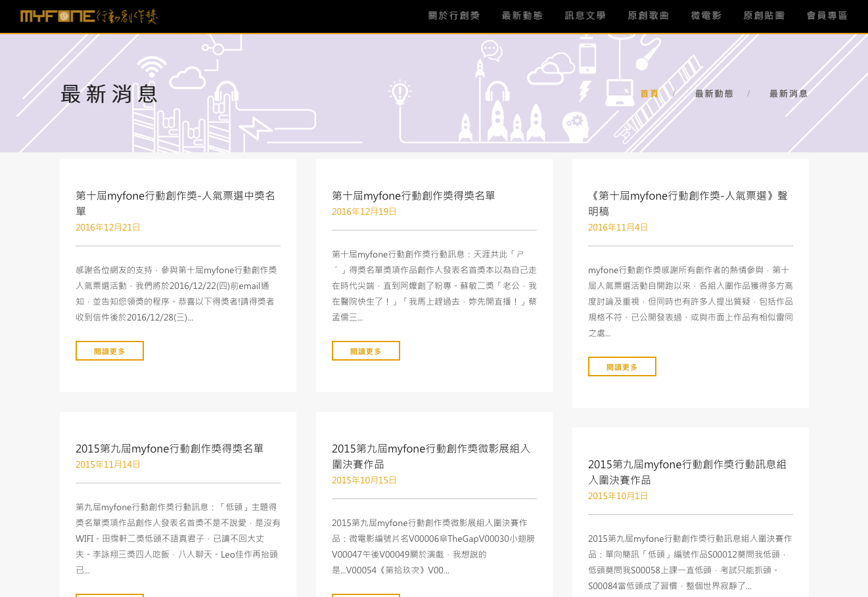Open the 原創歌曲 menu
Viewport: 868px width, 597px height.
pos(649,16)
